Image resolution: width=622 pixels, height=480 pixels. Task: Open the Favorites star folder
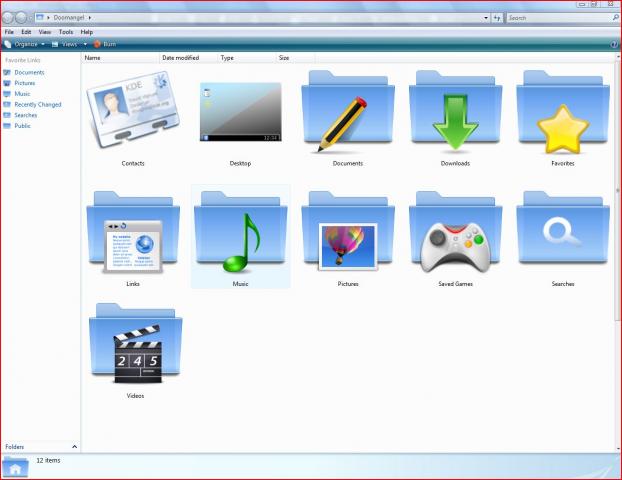[562, 113]
